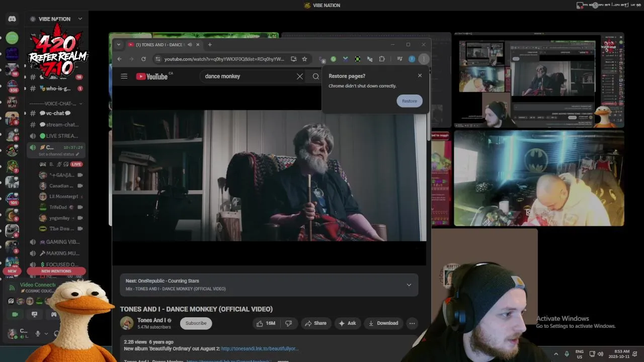Viewport: 644px width, 362px height.
Task: Restore Chrome pages
Action: 410,101
